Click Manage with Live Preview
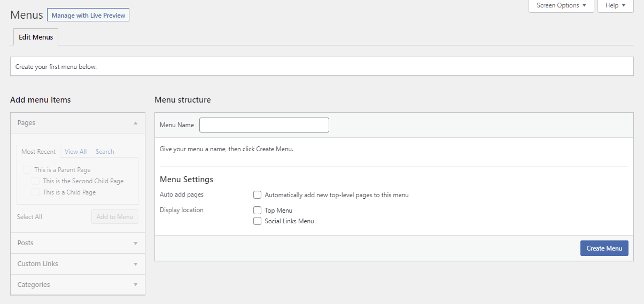644x304 pixels. pyautogui.click(x=88, y=15)
